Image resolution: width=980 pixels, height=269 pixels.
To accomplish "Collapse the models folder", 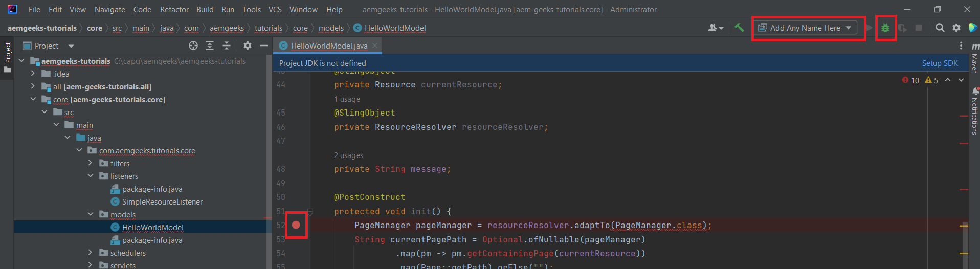I will tap(91, 214).
